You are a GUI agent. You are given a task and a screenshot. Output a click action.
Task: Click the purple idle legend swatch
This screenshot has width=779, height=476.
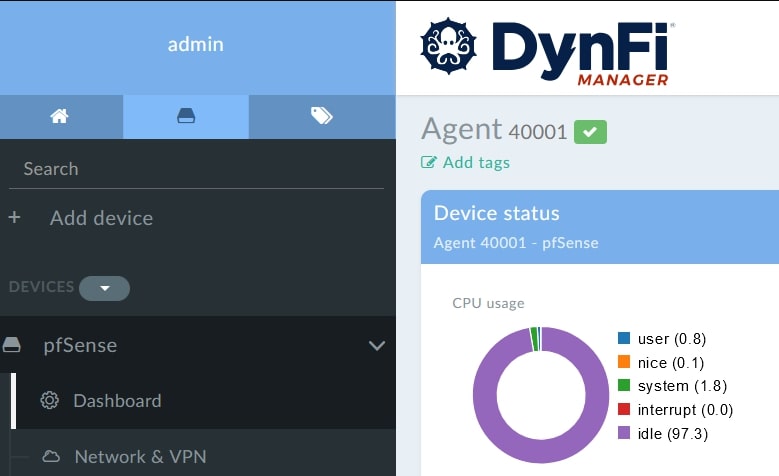624,432
